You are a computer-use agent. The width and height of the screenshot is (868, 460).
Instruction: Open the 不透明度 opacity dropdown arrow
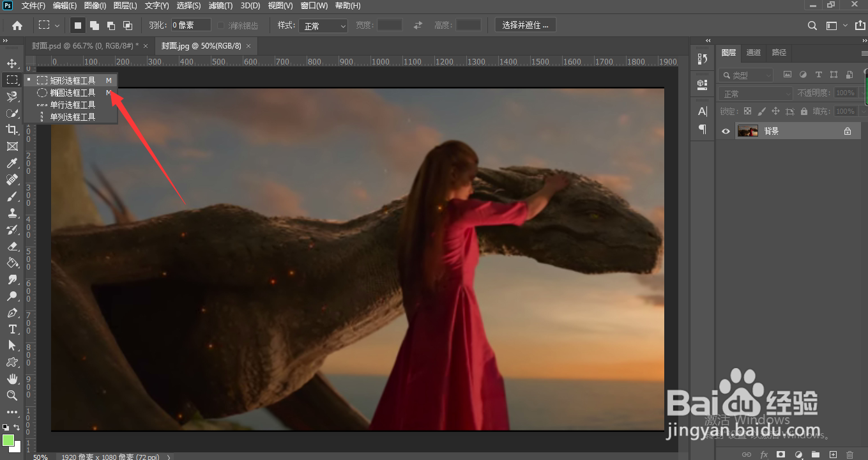click(x=862, y=93)
